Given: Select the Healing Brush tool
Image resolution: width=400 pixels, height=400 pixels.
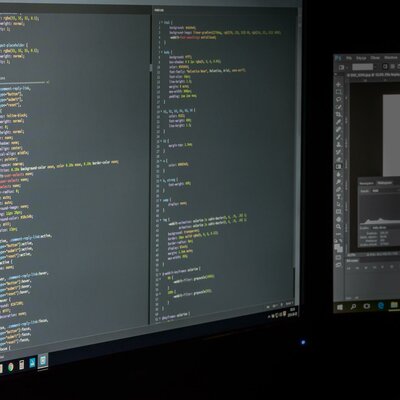Looking at the screenshot, I should 339,129.
